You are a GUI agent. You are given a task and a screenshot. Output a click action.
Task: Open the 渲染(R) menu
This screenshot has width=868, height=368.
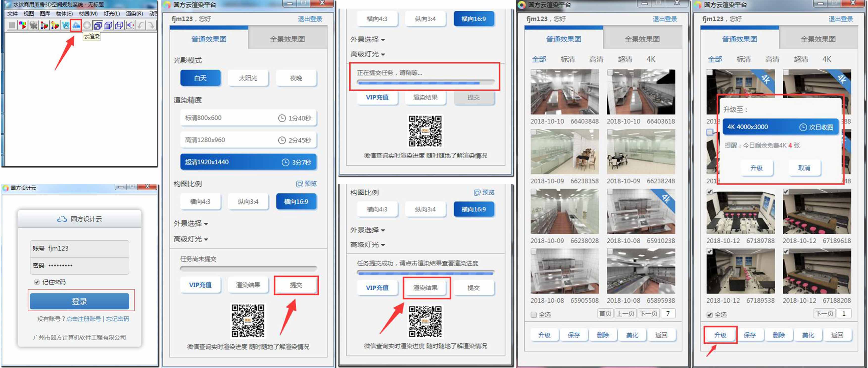coord(134,13)
